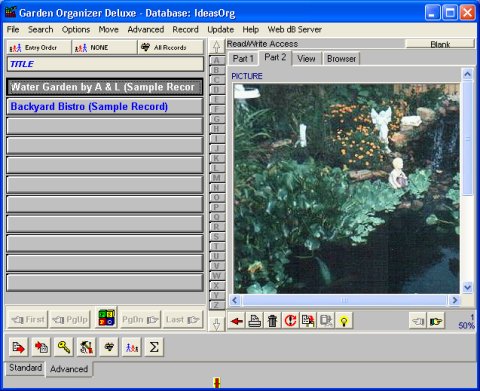480x391 pixels.
Task: Open the File menu
Action: coord(13,29)
